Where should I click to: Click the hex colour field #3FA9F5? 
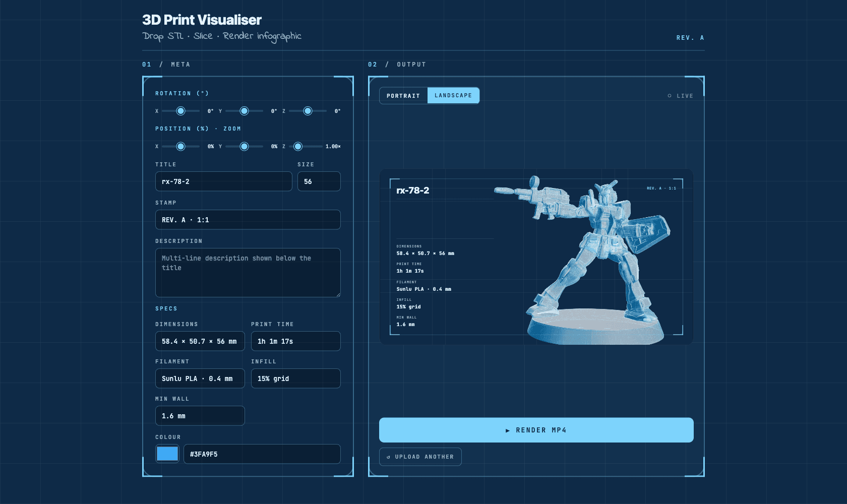(x=262, y=454)
